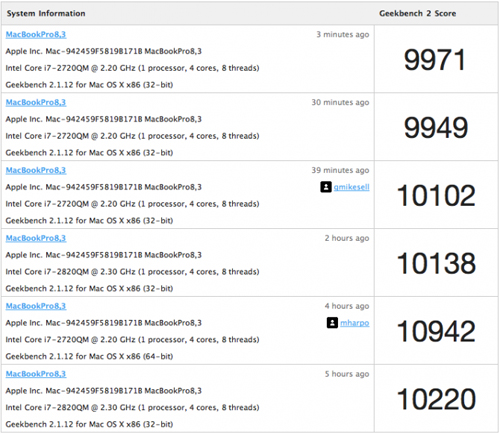This screenshot has width=500, height=434.
Task: Open MacBookPro8,3 link posted 3 minutes ago
Action: click(36, 35)
